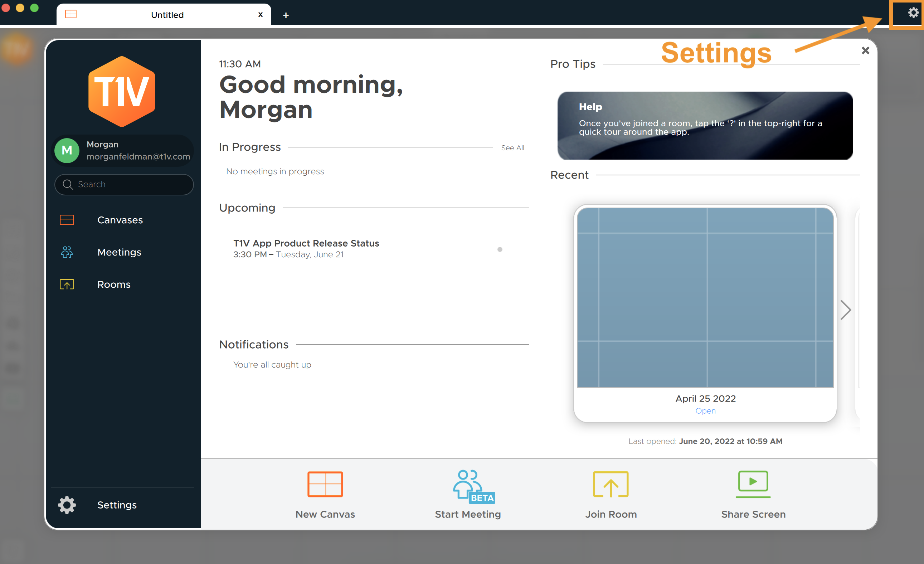Click the status dot beside upcoming meeting

[x=500, y=249]
